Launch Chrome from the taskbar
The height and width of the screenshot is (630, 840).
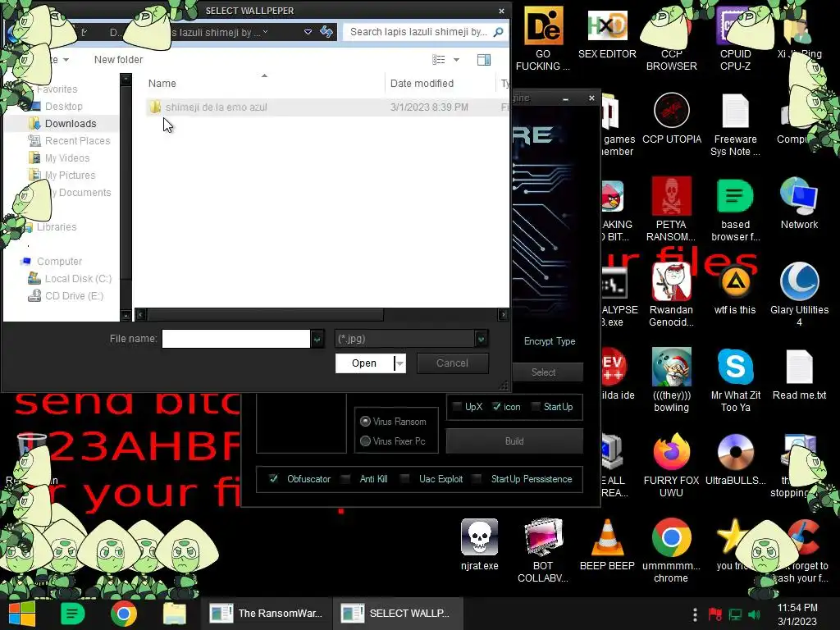click(x=124, y=614)
